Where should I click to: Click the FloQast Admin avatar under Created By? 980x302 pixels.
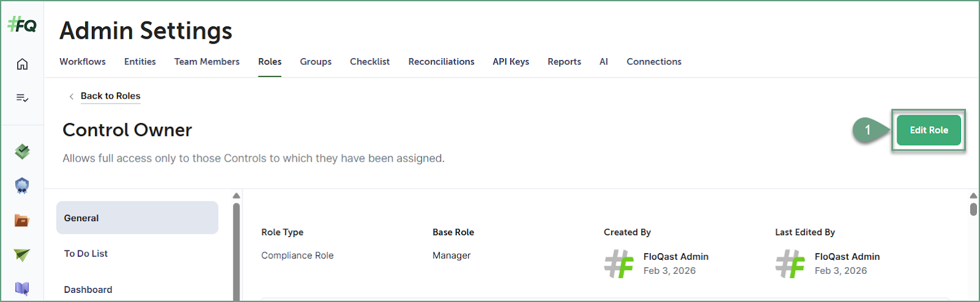click(619, 264)
